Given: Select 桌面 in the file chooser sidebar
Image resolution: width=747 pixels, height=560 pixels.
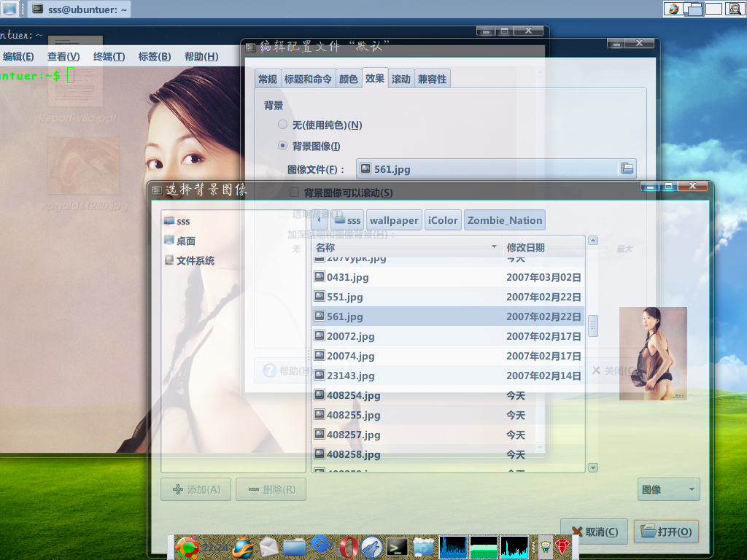Looking at the screenshot, I should (x=179, y=241).
